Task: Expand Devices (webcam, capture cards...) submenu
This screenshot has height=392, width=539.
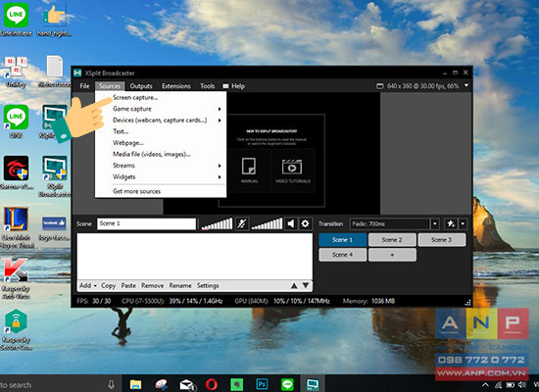Action: (x=161, y=120)
